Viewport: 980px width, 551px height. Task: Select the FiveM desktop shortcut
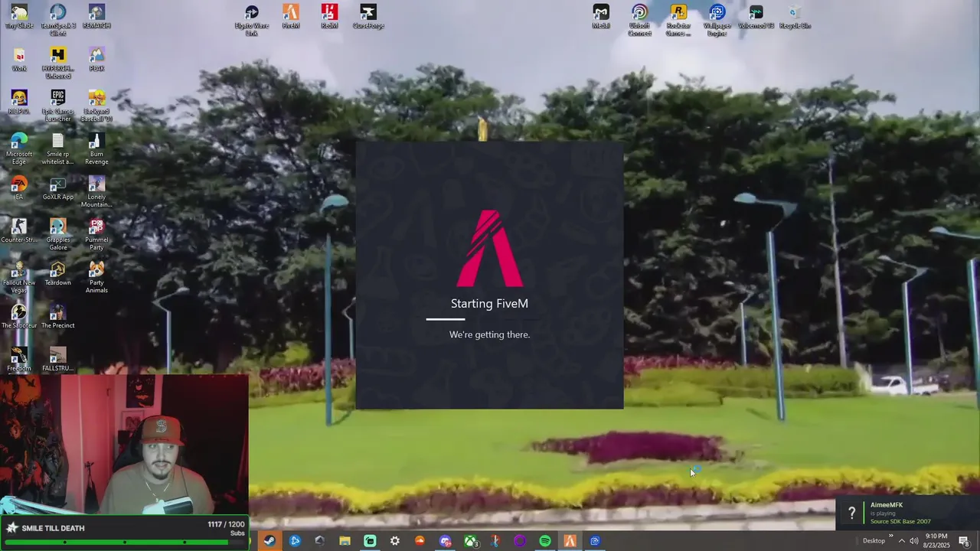(291, 17)
